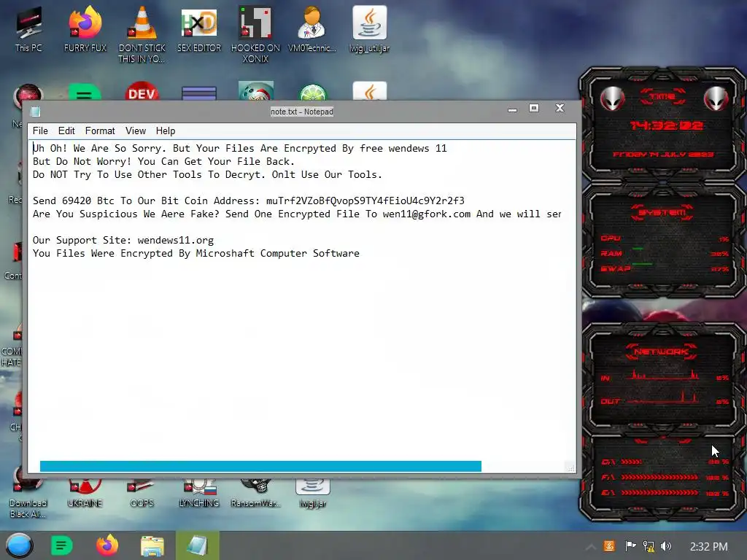Click the note.txt - Notepad title bar
Screen dimensions: 747x560
[302, 112]
